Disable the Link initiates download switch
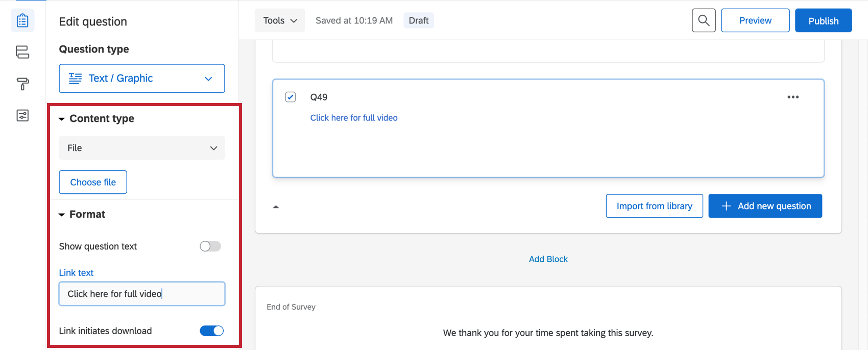This screenshot has width=868, height=350. (x=212, y=331)
